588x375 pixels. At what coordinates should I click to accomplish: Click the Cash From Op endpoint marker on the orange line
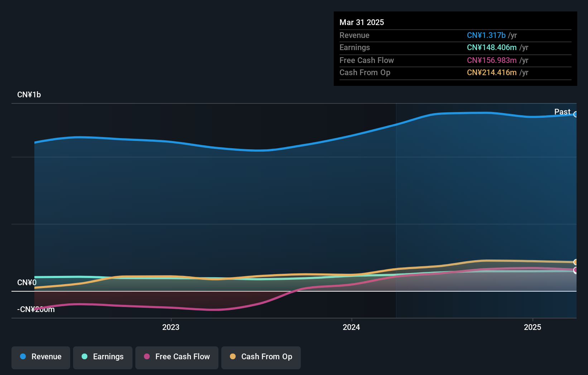coord(576,262)
